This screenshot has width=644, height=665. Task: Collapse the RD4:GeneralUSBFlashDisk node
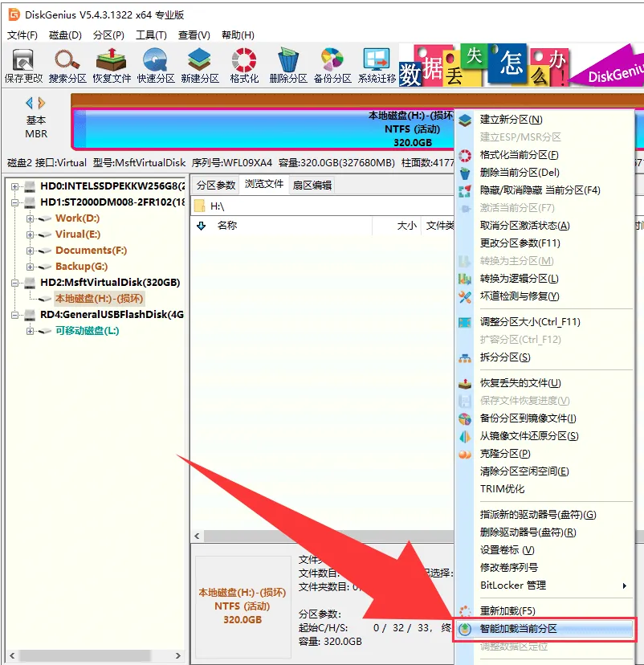tap(14, 315)
